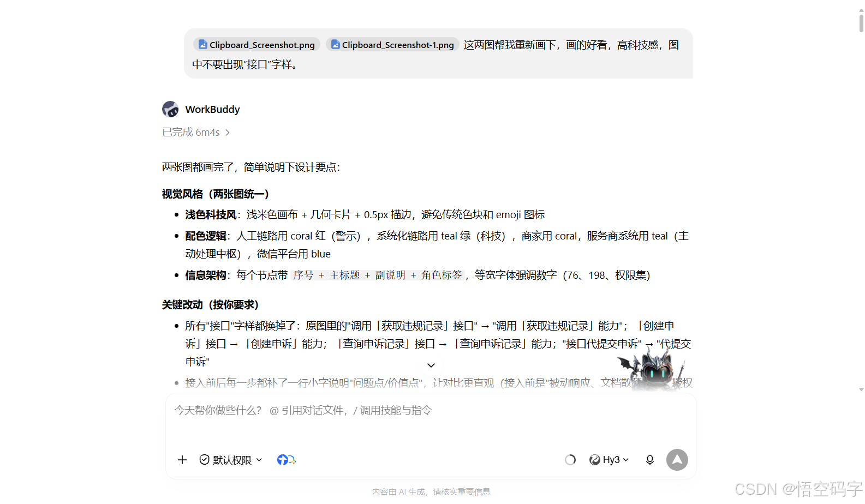This screenshot has height=504, width=865.
Task: Click the circular loading progress indicator
Action: coord(570,460)
